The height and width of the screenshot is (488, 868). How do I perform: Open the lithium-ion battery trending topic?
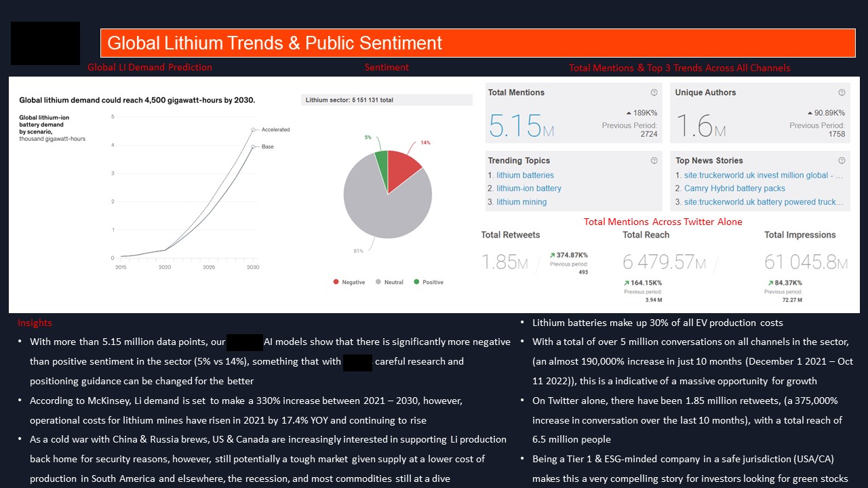[x=529, y=188]
